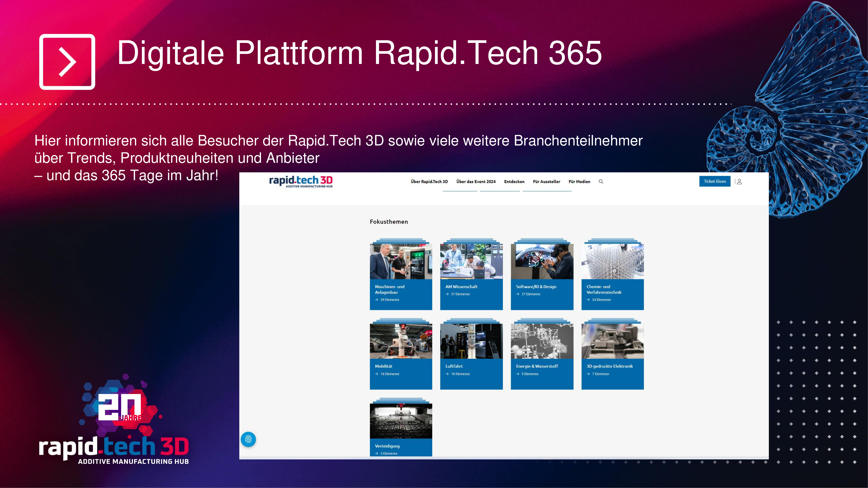Open the Für Medien menu

click(579, 181)
